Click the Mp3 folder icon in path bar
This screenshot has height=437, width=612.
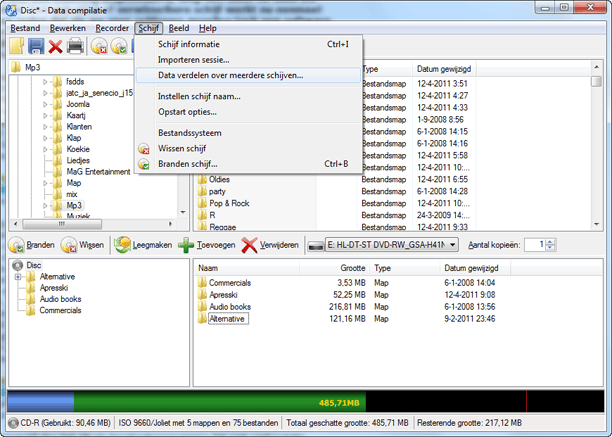[16, 67]
